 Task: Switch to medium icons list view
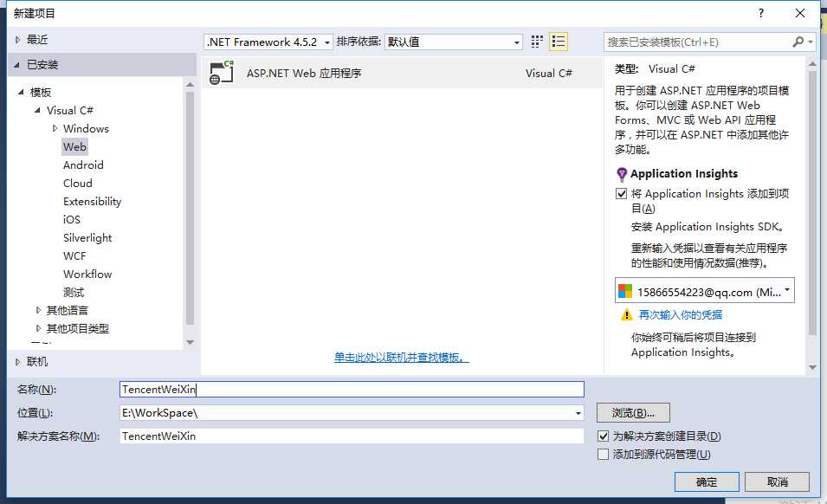click(x=558, y=42)
